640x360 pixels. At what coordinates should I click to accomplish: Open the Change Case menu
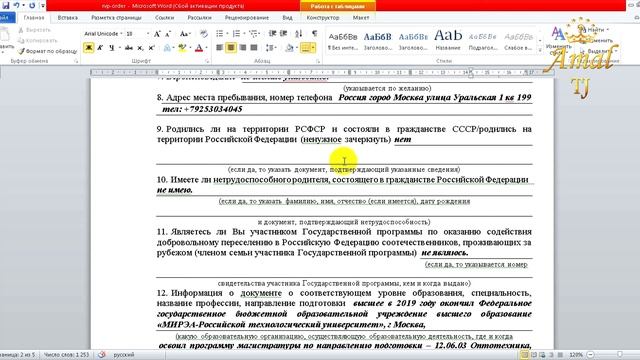pyautogui.click(x=185, y=34)
